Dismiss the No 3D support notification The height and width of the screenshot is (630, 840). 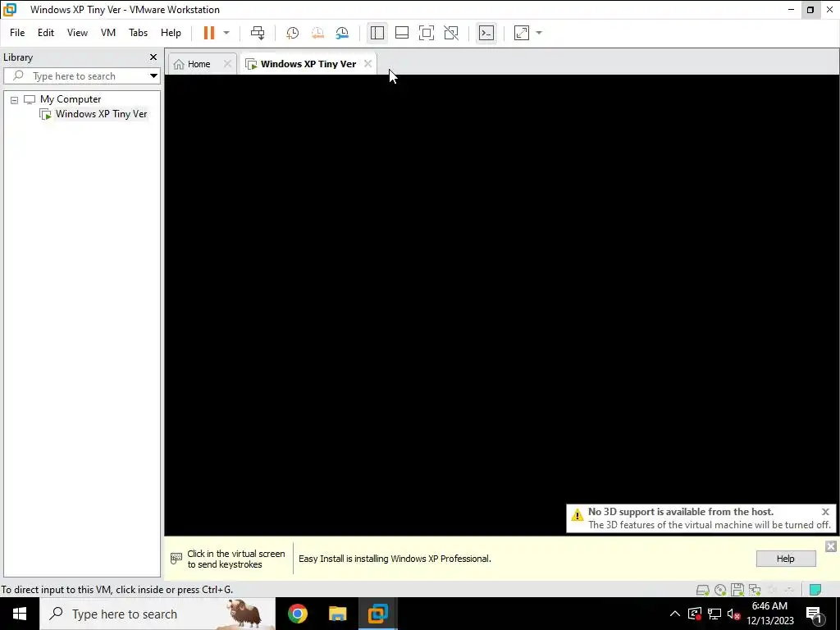(x=825, y=512)
